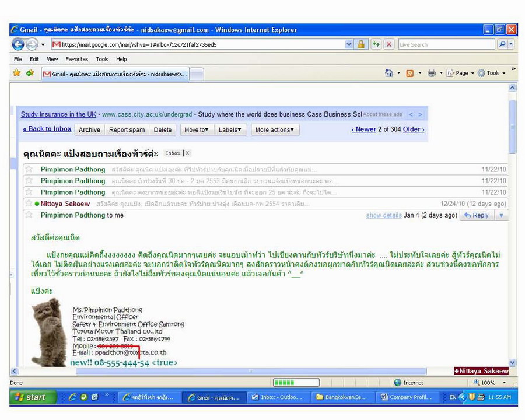Click the browser Back arrow button
Image resolution: width=525 pixels, height=420 pixels.
pyautogui.click(x=17, y=44)
